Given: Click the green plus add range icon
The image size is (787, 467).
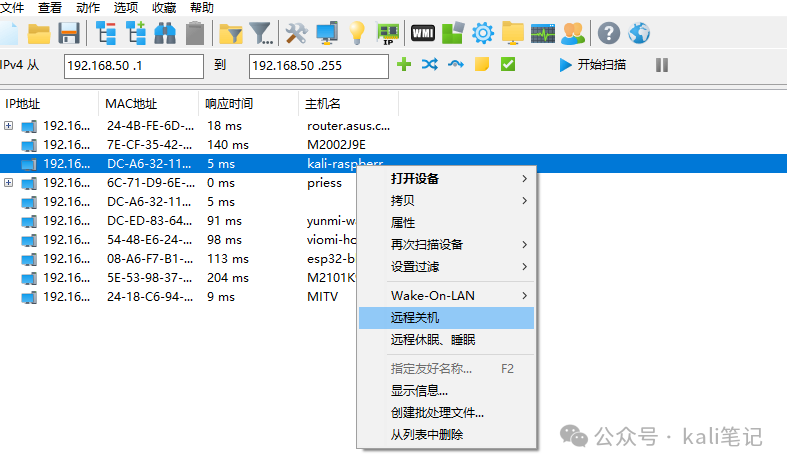Looking at the screenshot, I should [404, 65].
